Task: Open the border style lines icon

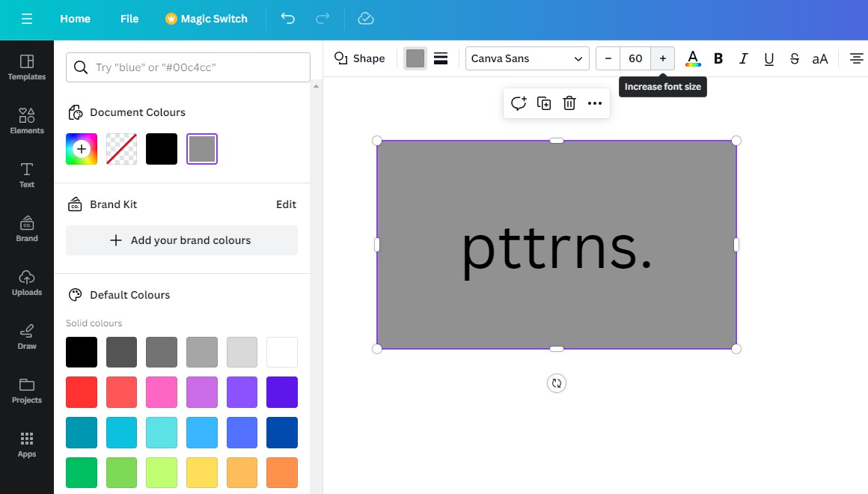Action: 441,58
